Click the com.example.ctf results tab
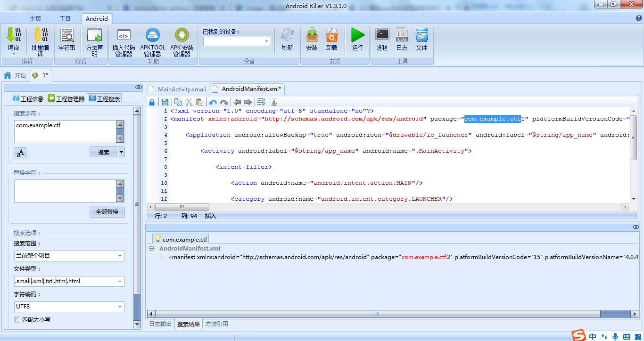 pyautogui.click(x=180, y=239)
